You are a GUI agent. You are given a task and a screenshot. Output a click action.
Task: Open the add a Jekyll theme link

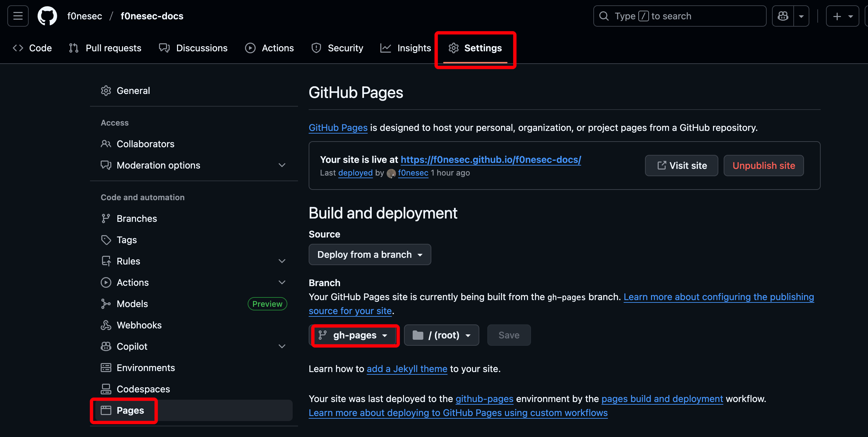pyautogui.click(x=407, y=369)
